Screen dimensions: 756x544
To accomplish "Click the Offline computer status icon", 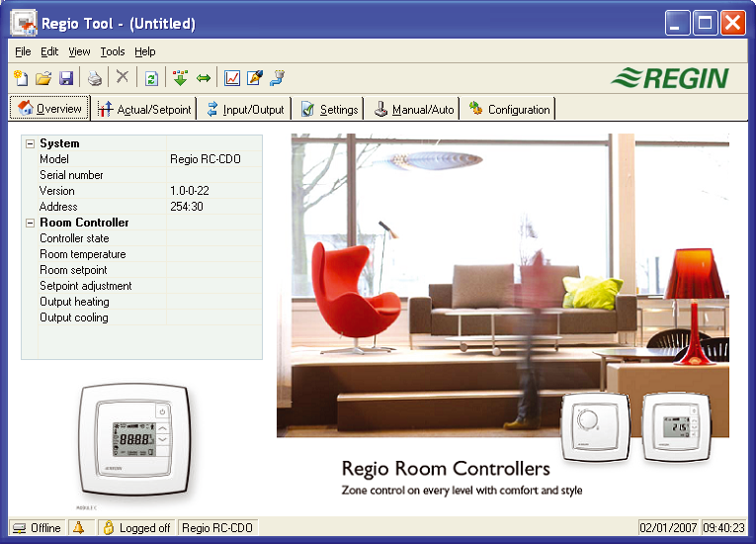I will tap(19, 527).
